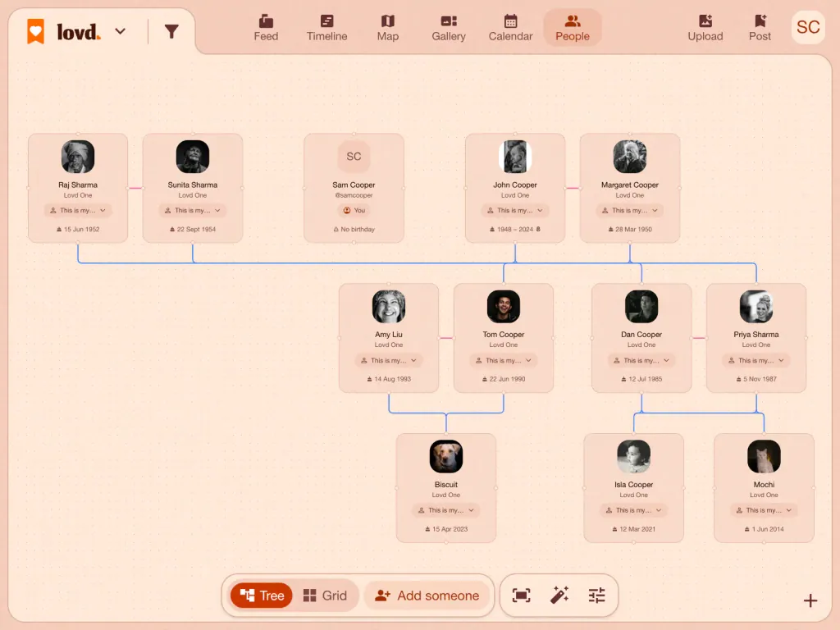Select the Tree view toggle

tap(262, 596)
